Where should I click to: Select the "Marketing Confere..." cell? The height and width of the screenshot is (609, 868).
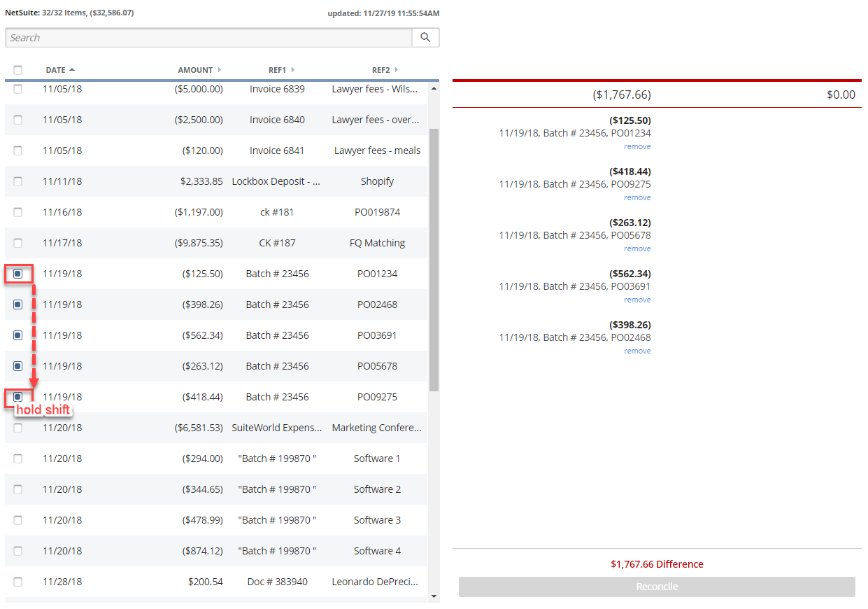[378, 428]
